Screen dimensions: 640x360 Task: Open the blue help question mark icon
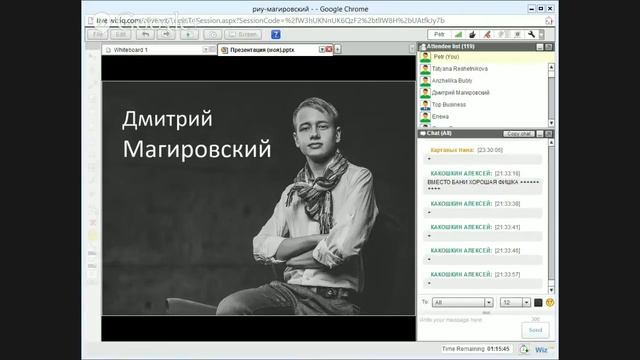click(276, 35)
